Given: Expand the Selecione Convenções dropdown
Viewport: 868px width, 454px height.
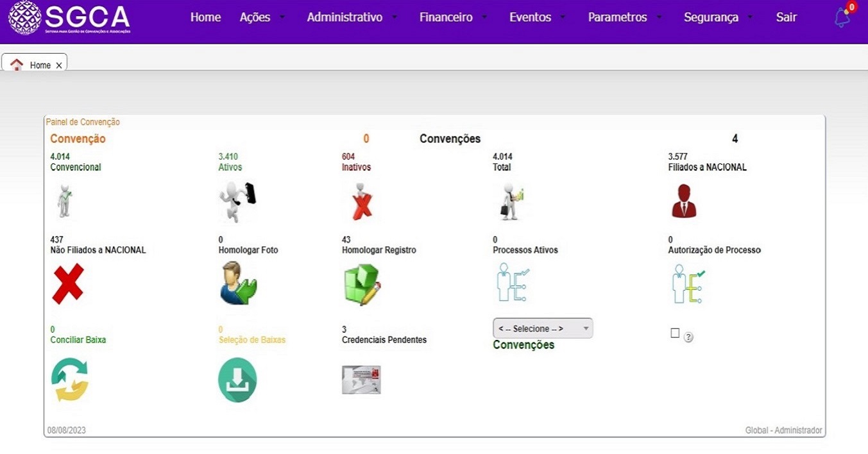Looking at the screenshot, I should point(543,328).
